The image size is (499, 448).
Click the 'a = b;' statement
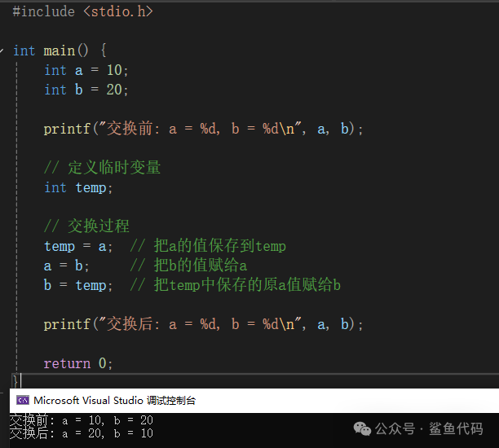[67, 266]
